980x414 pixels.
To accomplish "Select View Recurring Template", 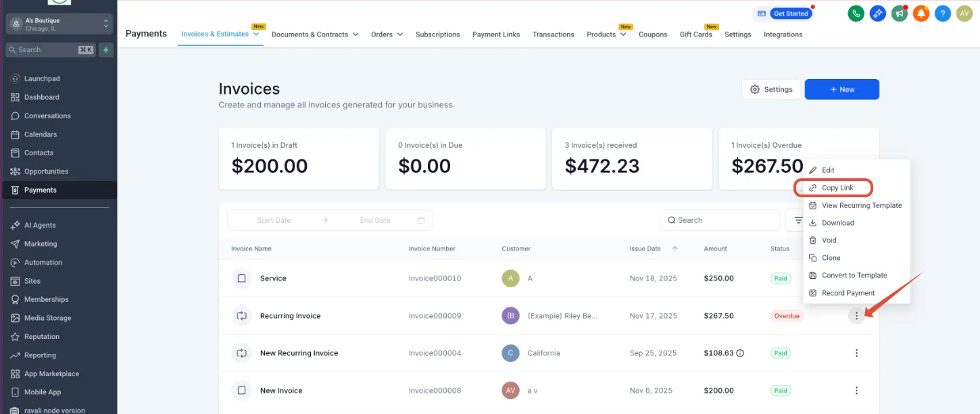I will [856, 205].
